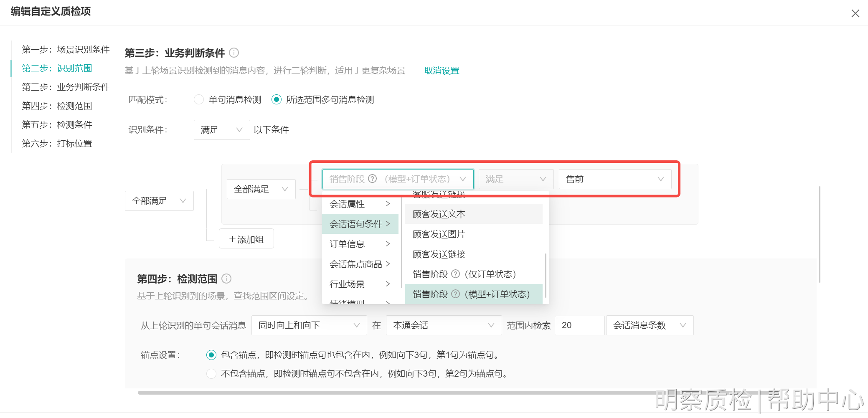Choose 包含锚点 anchor setting radio
Image resolution: width=868 pixels, height=418 pixels.
[x=211, y=355]
